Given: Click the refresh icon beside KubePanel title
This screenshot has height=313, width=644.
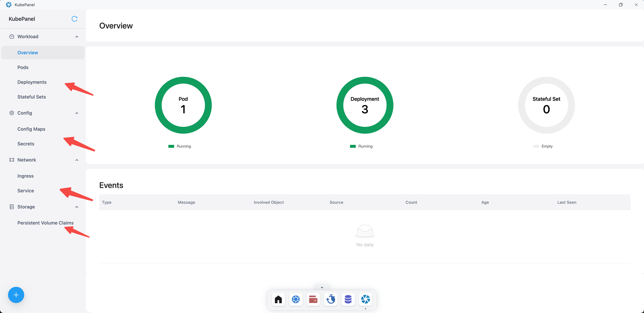Looking at the screenshot, I should pos(74,19).
